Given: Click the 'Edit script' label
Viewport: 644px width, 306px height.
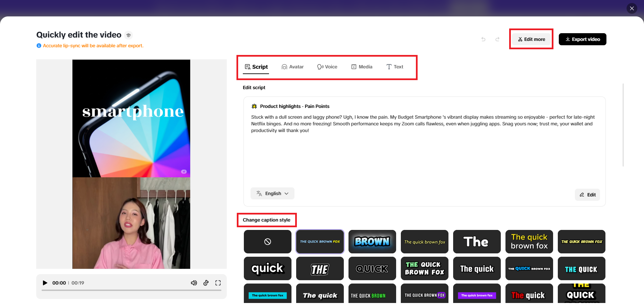Looking at the screenshot, I should click(x=254, y=87).
